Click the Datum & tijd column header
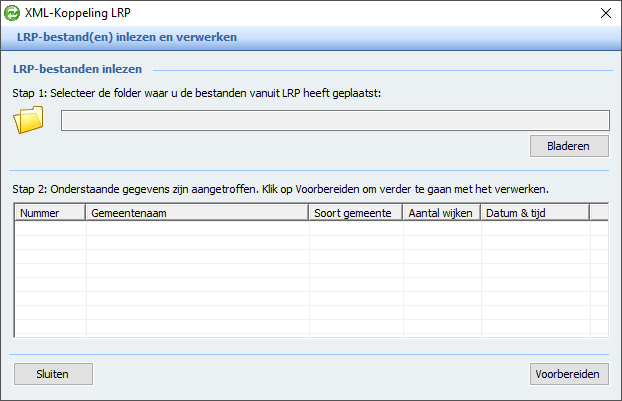The width and height of the screenshot is (622, 401). 535,213
